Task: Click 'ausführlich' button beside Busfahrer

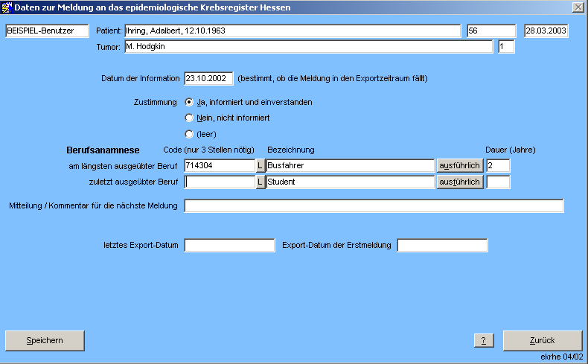Action: point(459,165)
